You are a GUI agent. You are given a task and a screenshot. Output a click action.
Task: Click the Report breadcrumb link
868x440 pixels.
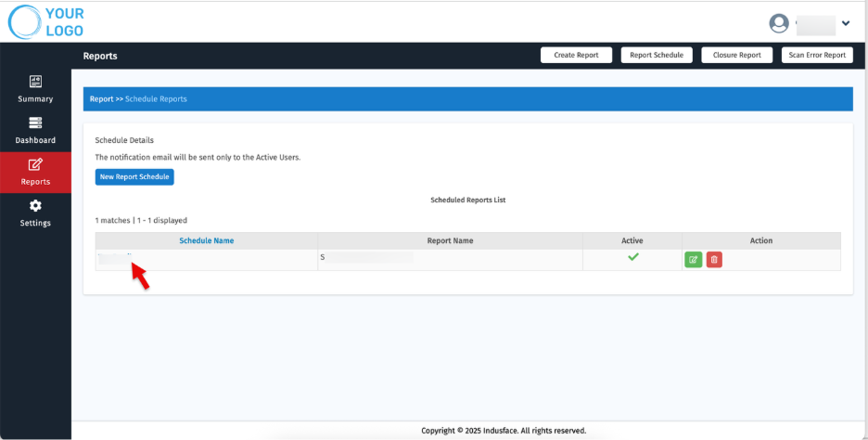pyautogui.click(x=101, y=99)
